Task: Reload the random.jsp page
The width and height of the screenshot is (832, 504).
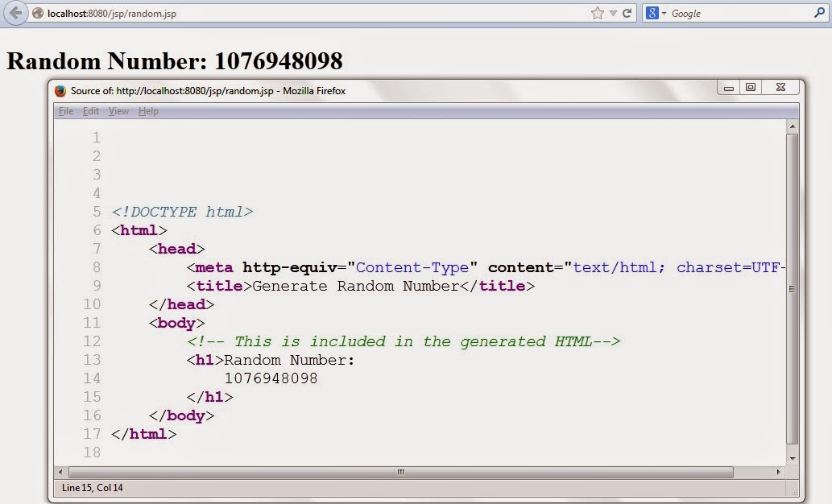Action: pos(627,13)
